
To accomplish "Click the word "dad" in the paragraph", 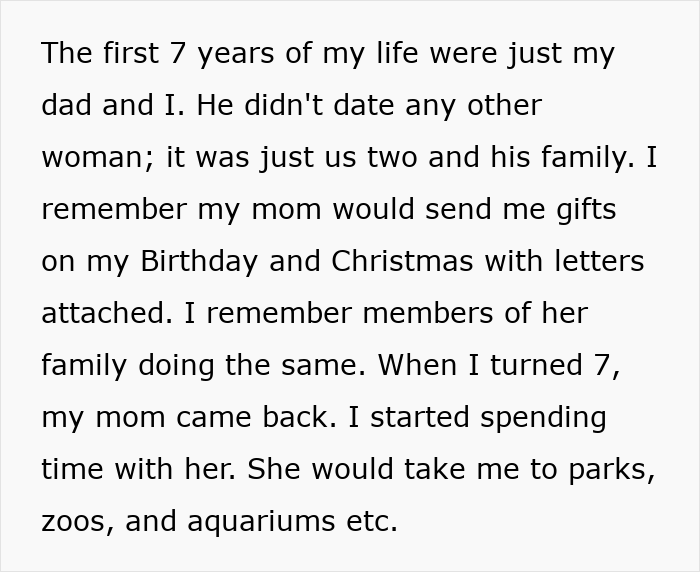I will [x=69, y=105].
